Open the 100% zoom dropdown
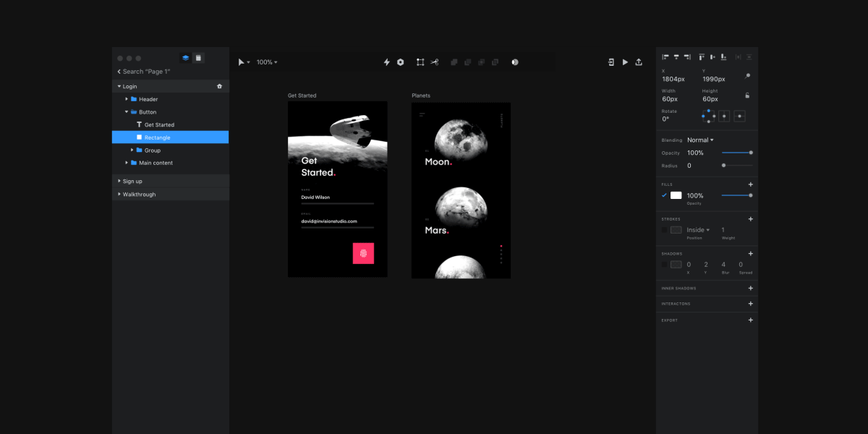 [x=267, y=62]
